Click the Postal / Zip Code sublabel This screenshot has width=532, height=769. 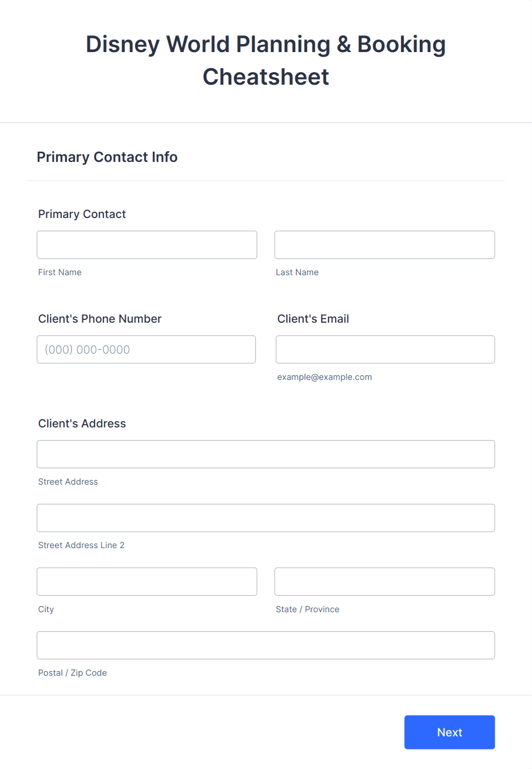(x=73, y=673)
